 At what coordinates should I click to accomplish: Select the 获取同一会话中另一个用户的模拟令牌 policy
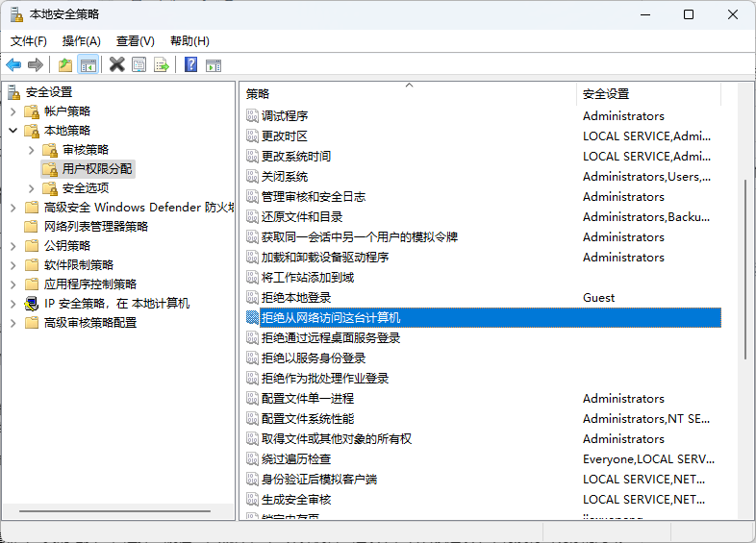[x=360, y=237]
